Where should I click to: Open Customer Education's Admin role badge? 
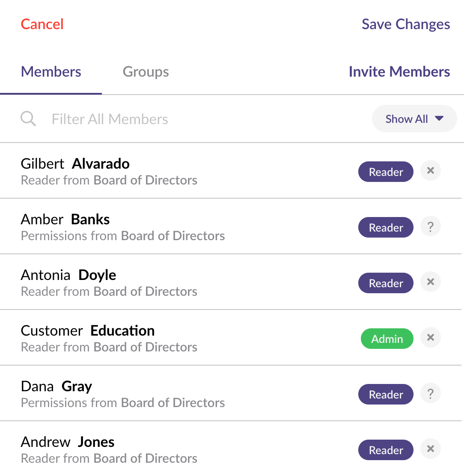click(x=387, y=339)
